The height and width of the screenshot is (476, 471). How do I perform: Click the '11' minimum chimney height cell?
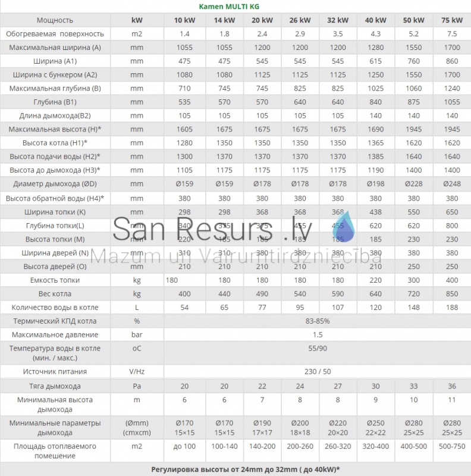click(x=452, y=400)
